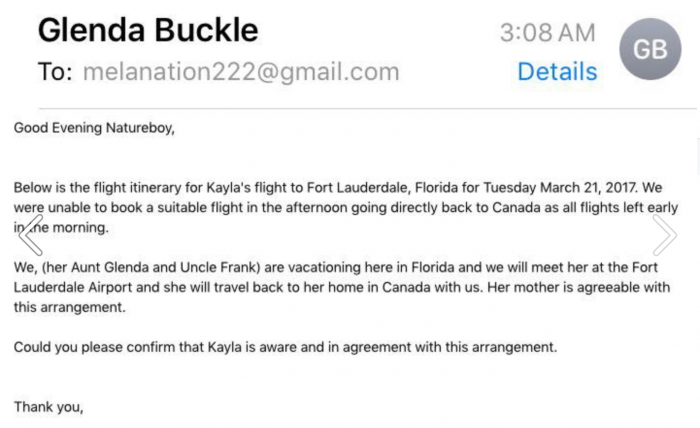Click the words "Aunt Glenda and Uncle Frank"
The width and height of the screenshot is (700, 428).
click(x=166, y=267)
